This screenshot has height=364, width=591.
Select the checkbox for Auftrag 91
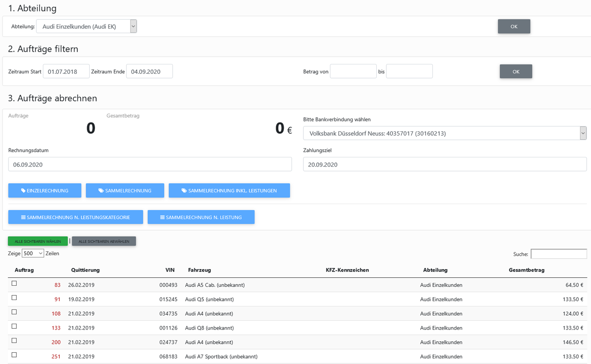pos(14,297)
